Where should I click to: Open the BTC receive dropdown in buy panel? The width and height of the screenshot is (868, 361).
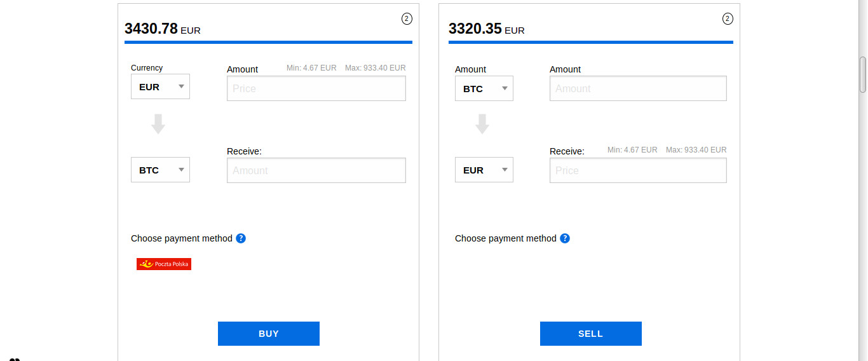click(160, 170)
